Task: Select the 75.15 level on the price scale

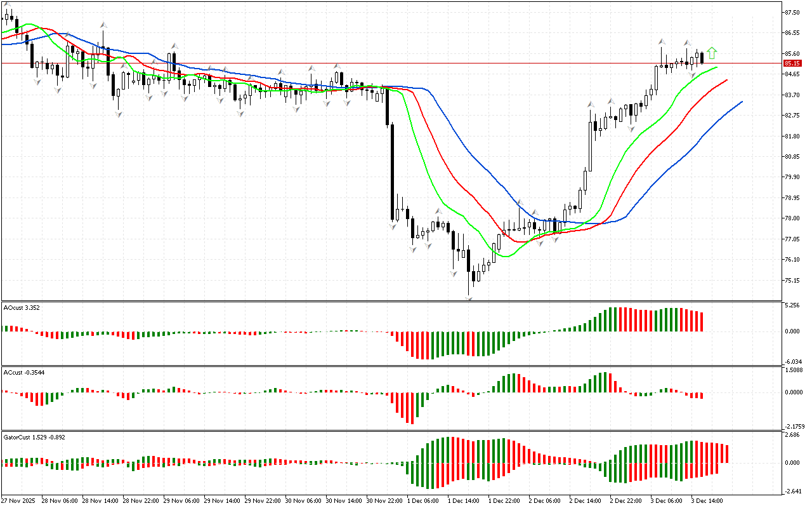Action: click(792, 280)
